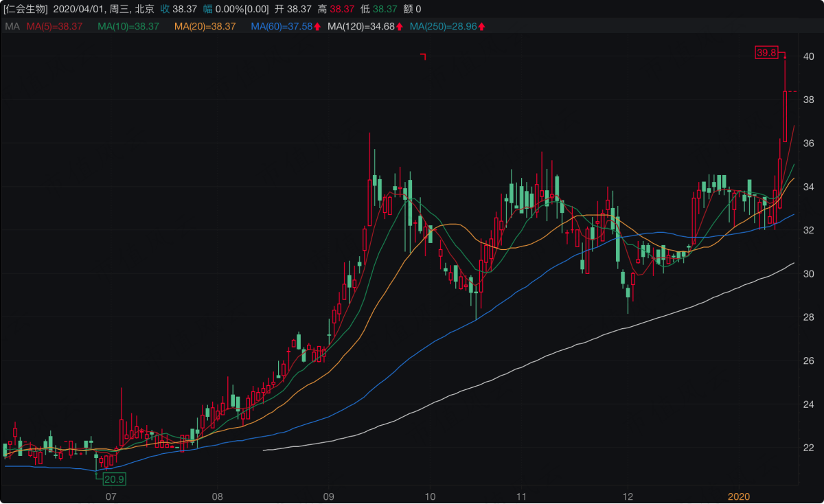Open the MA(60)=37.58 indicator label
This screenshot has height=504, width=824.
282,26
